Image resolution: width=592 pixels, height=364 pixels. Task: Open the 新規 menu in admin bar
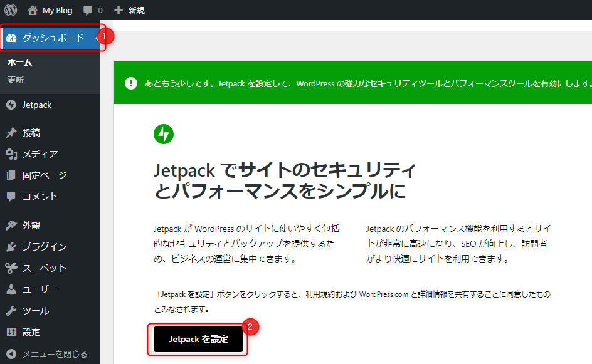coord(136,10)
